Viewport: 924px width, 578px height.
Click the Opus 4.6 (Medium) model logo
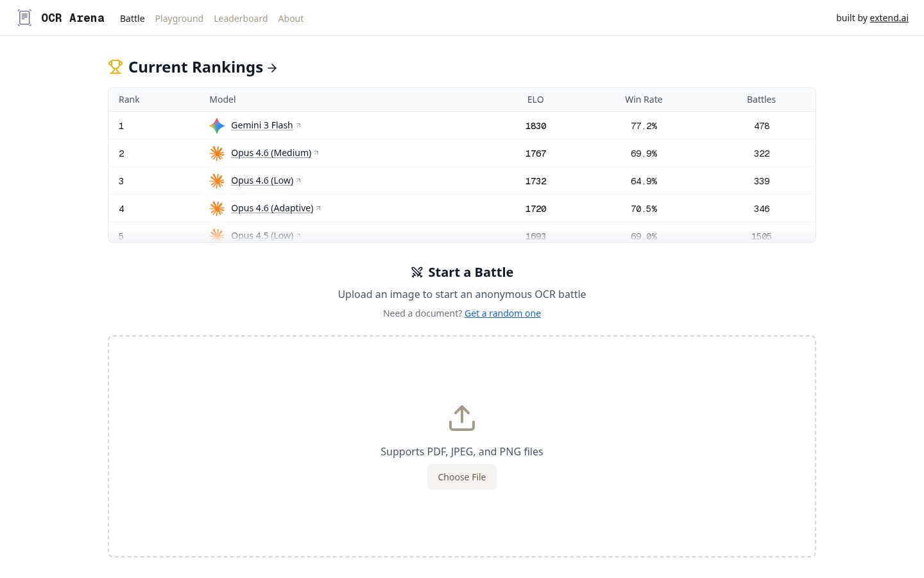(x=217, y=153)
